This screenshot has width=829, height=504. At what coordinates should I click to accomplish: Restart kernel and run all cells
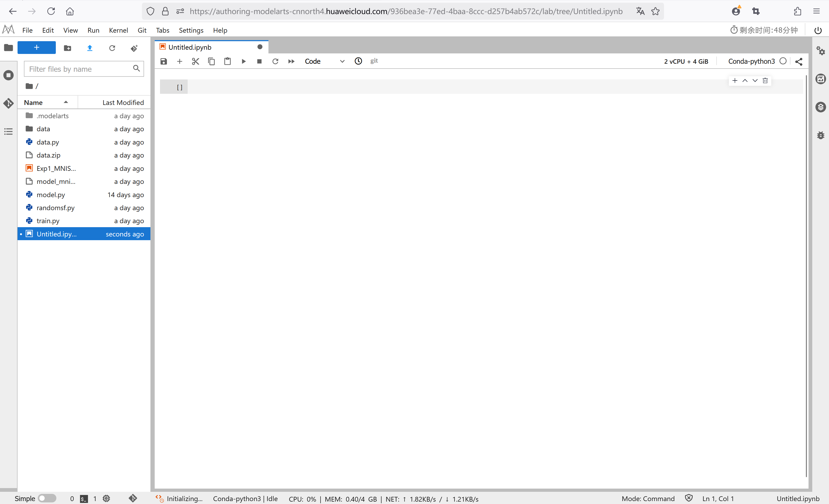291,61
